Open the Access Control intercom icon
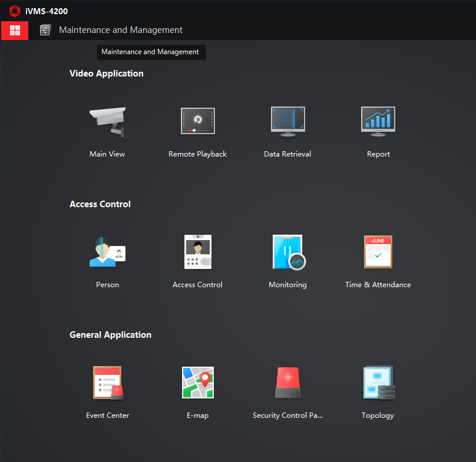 coord(198,252)
